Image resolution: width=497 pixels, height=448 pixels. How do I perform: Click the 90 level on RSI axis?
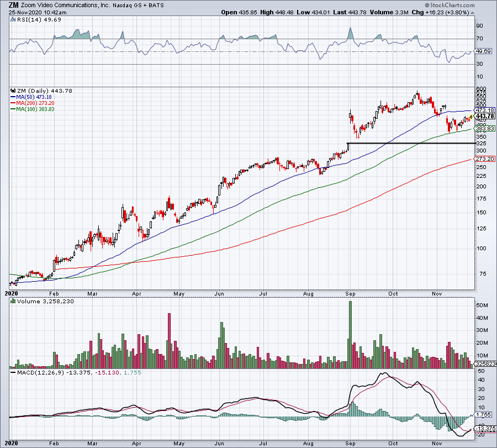pos(479,26)
